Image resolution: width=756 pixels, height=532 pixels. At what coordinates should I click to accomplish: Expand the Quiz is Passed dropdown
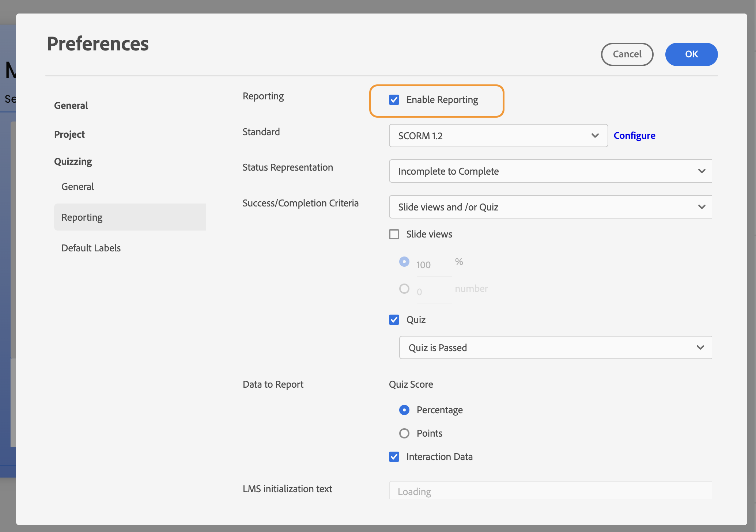tap(555, 347)
